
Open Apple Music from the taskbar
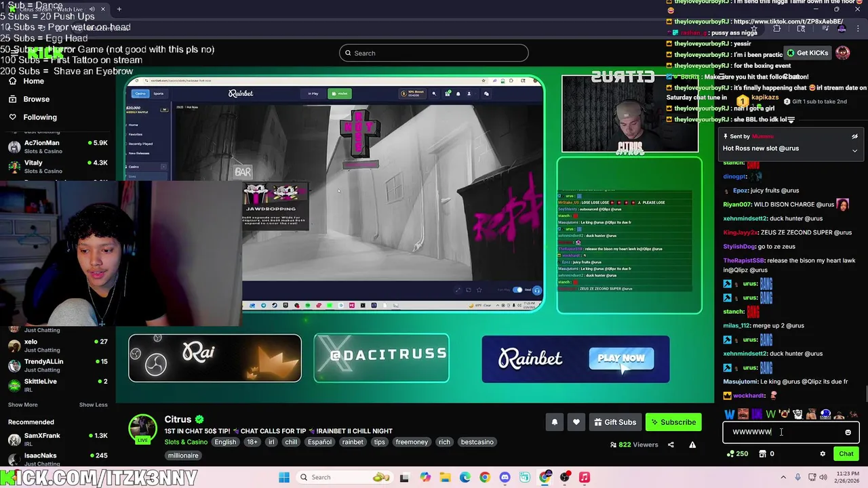click(585, 477)
